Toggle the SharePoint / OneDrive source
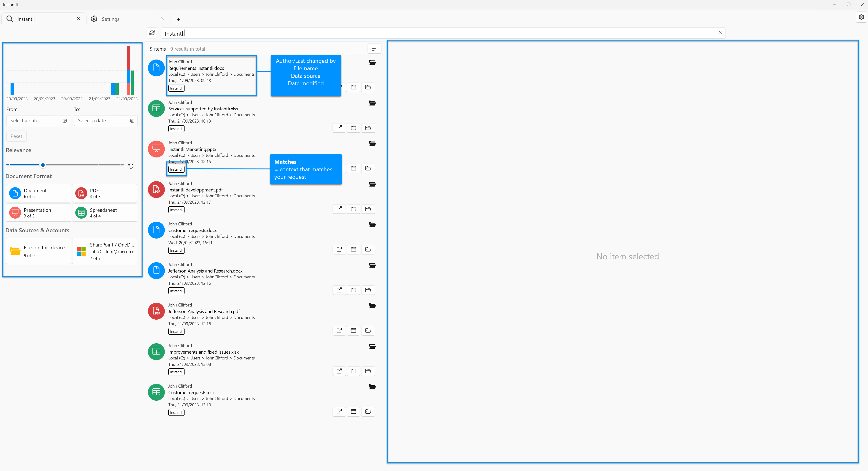This screenshot has height=471, width=868. click(x=105, y=251)
